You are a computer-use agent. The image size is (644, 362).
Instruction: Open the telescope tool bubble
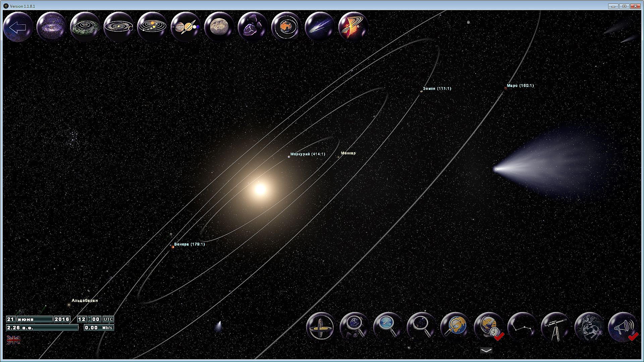(x=555, y=327)
